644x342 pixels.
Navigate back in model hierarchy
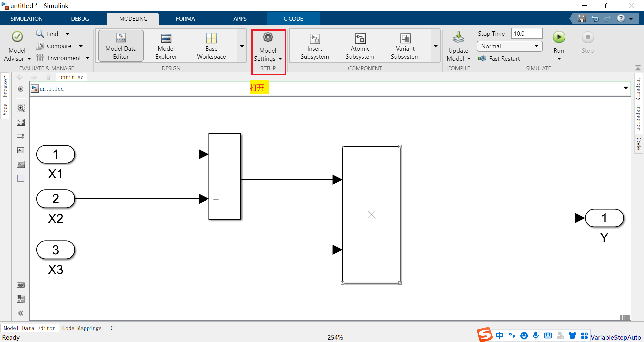click(x=20, y=77)
